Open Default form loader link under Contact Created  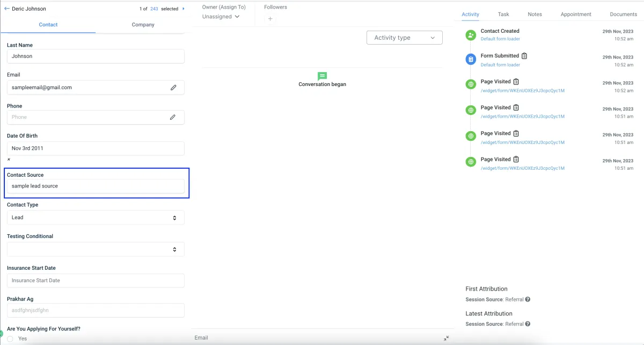(x=500, y=39)
